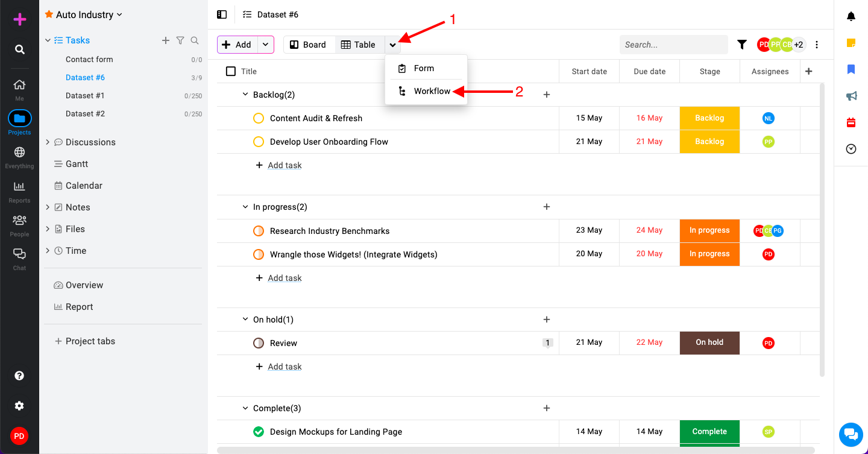The height and width of the screenshot is (454, 868).
Task: Add Project tabs in sidebar
Action: point(84,341)
